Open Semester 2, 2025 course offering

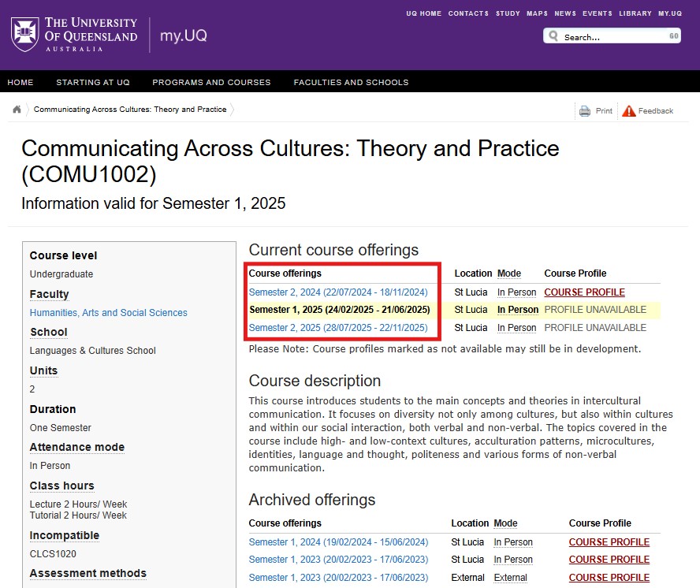pos(338,328)
